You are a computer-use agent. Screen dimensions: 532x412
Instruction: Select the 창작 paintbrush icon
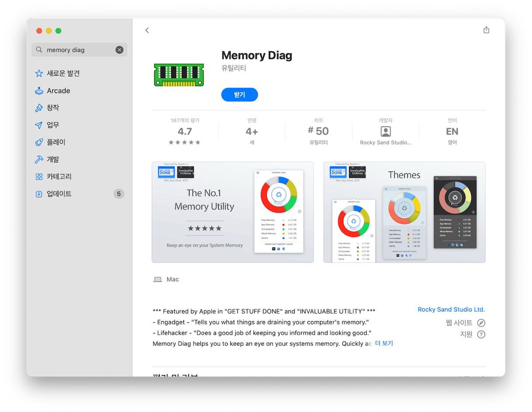39,108
